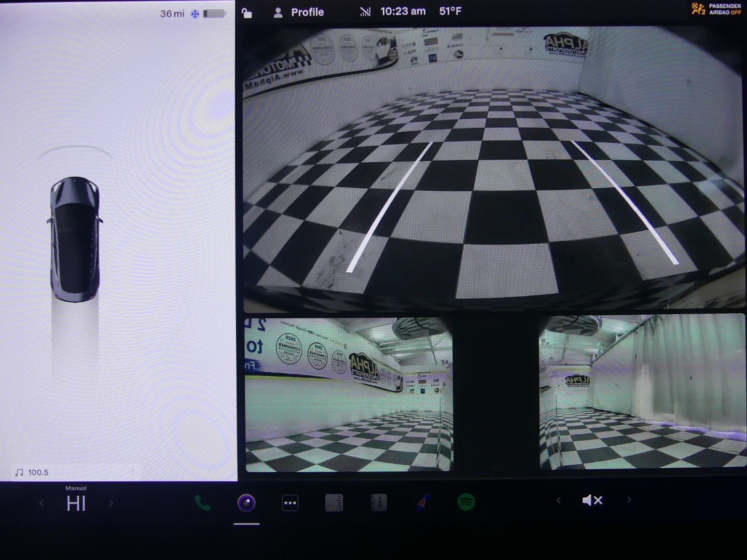Unmute the volume speaker icon
This screenshot has height=560, width=747.
tap(592, 500)
